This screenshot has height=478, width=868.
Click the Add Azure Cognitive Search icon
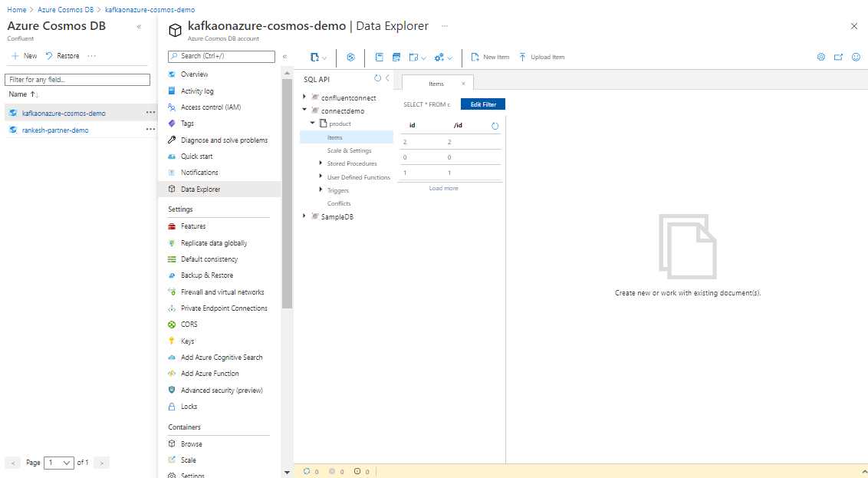[x=172, y=358]
